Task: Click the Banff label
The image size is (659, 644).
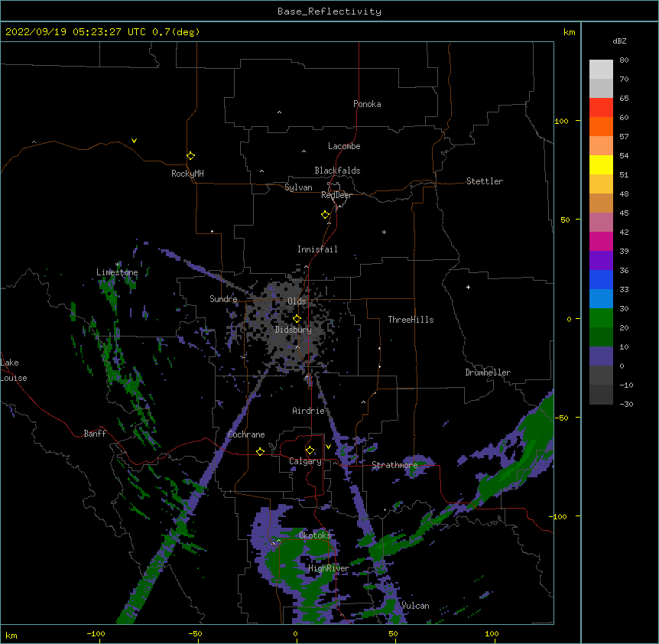Action: pyautogui.click(x=95, y=434)
